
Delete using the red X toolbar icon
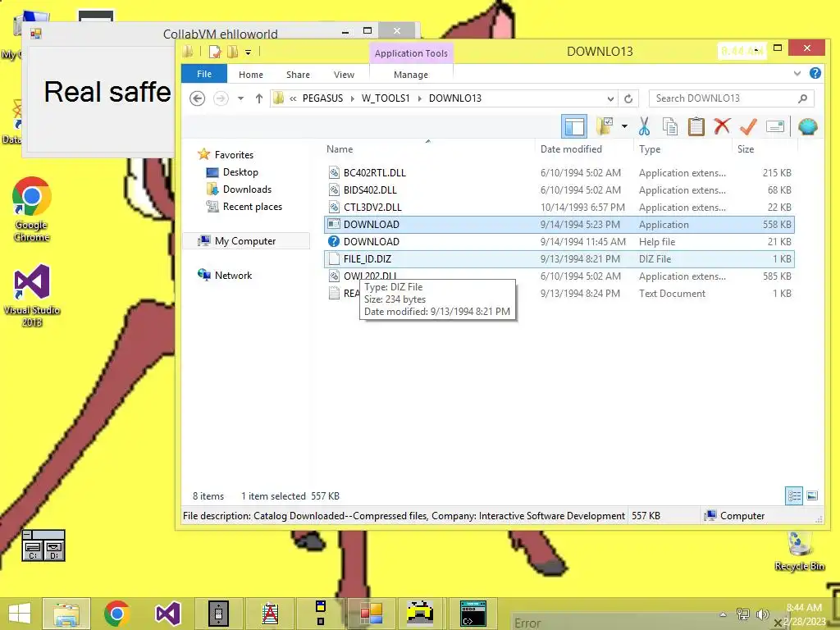722,126
